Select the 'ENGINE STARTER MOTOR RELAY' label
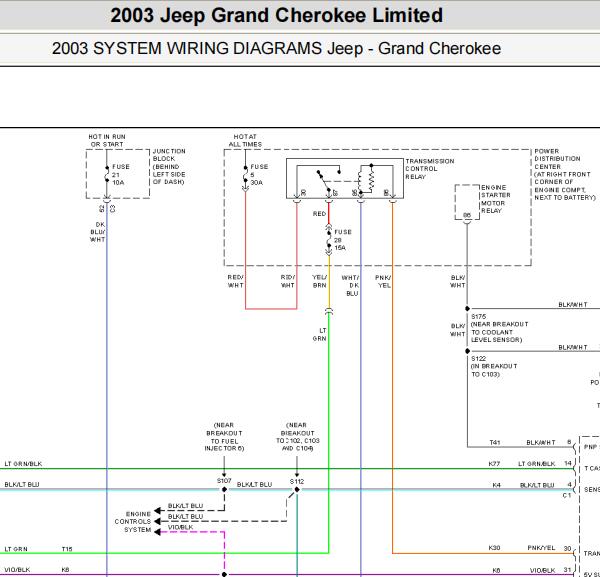The height and width of the screenshot is (577, 600). (496, 199)
